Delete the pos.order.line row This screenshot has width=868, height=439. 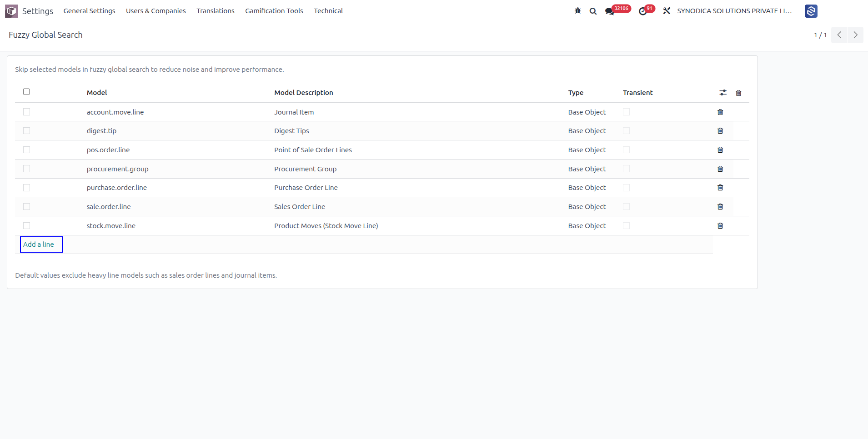[720, 150]
